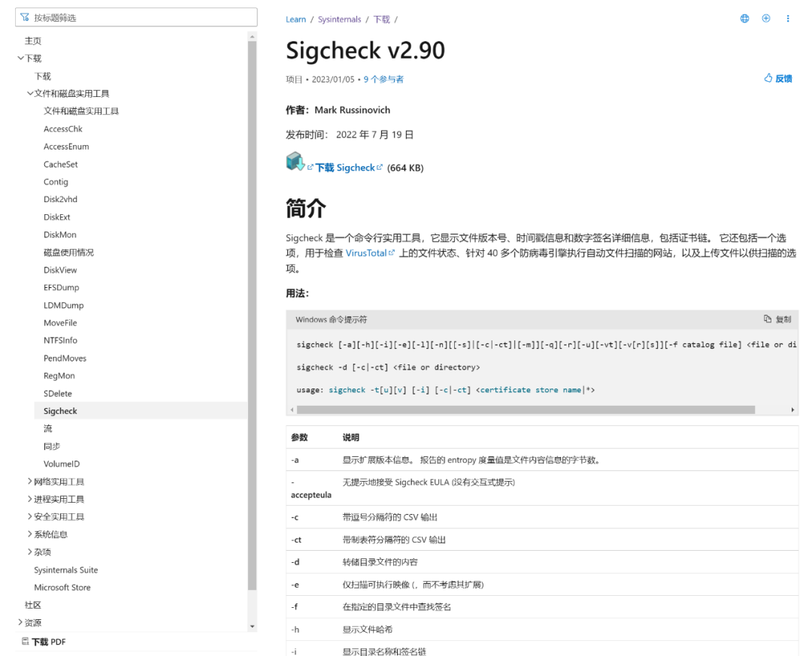Click the sidebar vertical scrollbar thumb

pyautogui.click(x=252, y=316)
